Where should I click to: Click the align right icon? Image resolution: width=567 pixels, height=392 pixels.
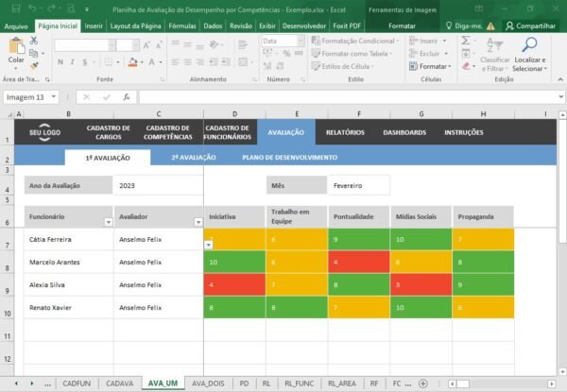pos(200,62)
